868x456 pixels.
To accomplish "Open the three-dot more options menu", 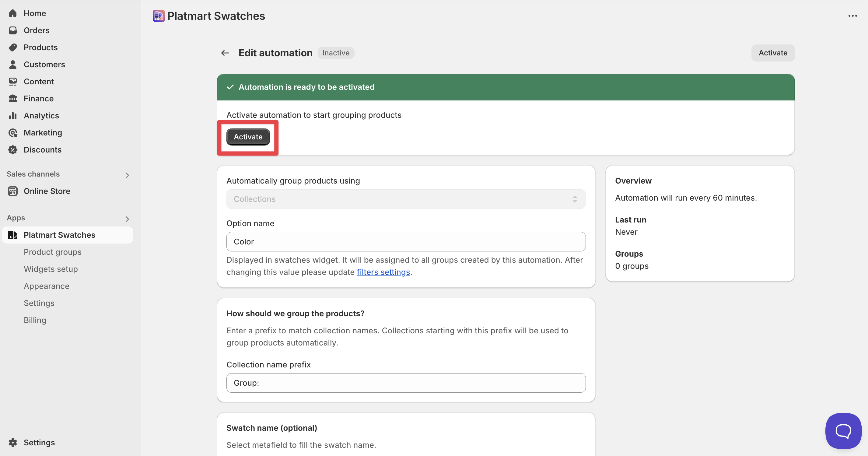I will click(852, 16).
